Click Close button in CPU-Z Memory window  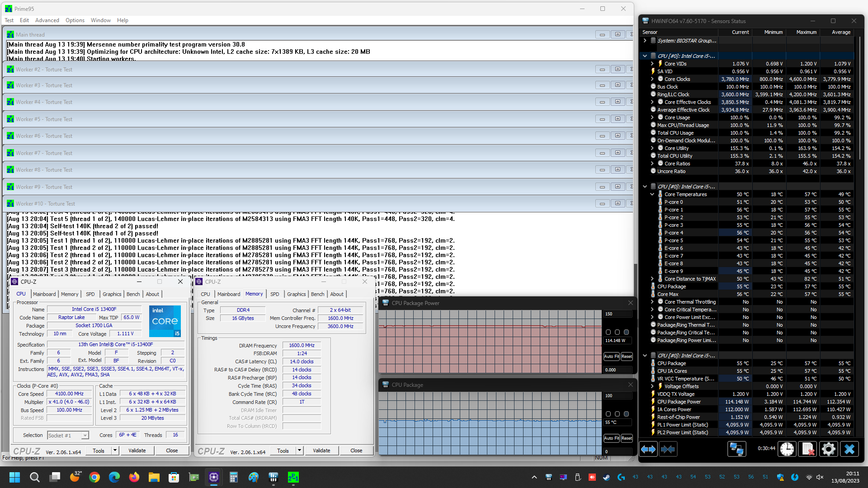[356, 450]
